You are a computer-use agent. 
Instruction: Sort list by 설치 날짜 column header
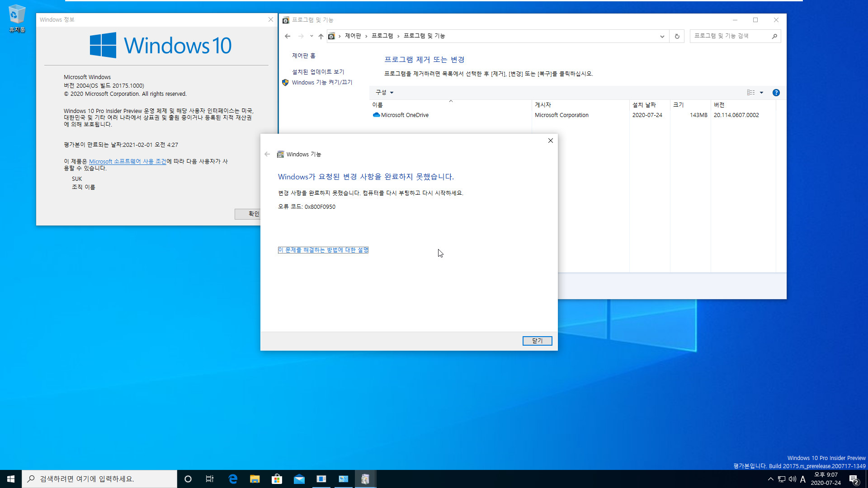click(650, 105)
